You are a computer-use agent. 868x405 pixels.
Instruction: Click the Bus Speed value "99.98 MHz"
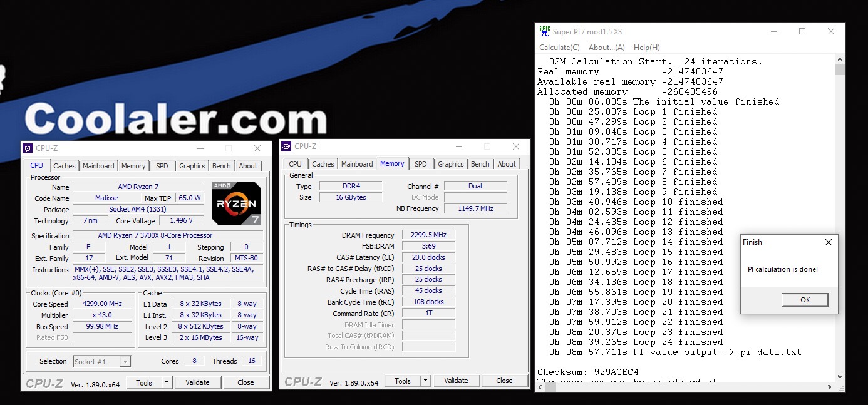(102, 326)
